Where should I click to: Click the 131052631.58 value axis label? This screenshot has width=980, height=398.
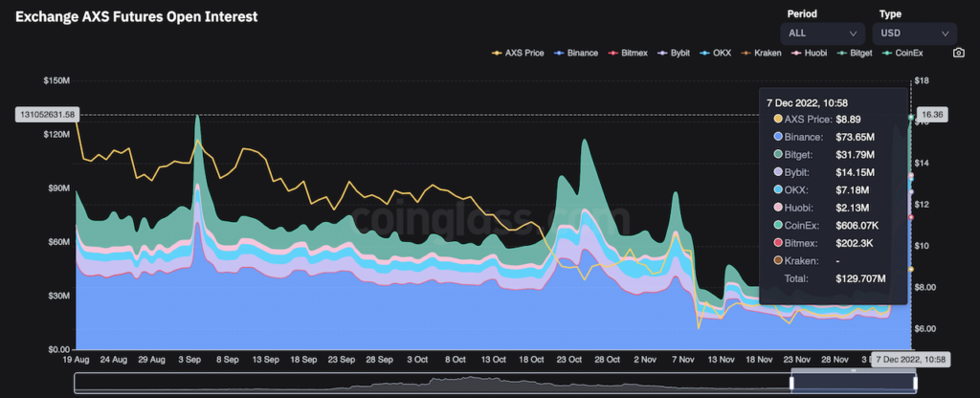point(44,114)
